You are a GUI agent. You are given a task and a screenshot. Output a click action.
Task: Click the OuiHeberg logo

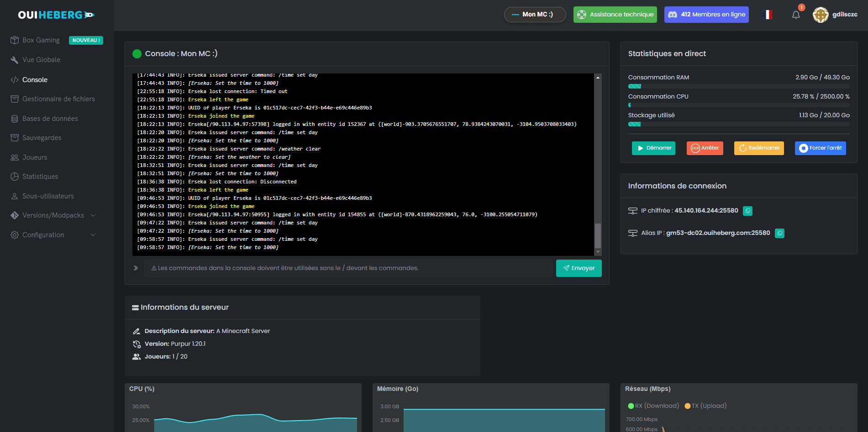56,15
